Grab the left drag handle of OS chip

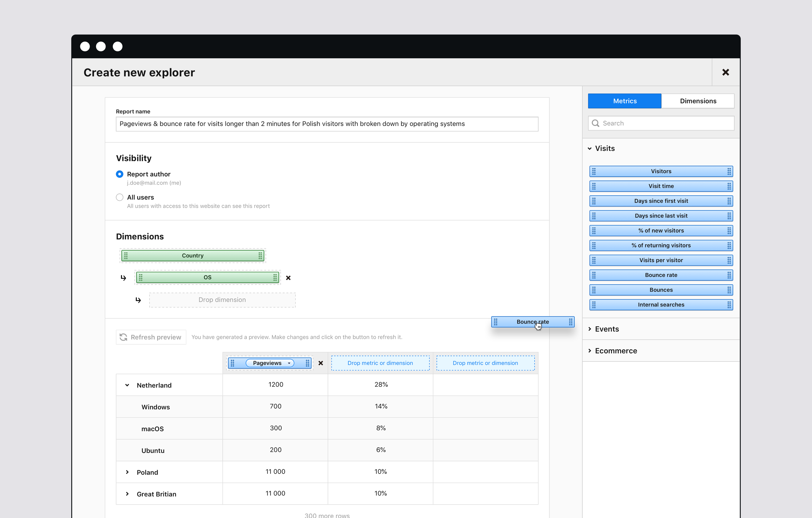pyautogui.click(x=141, y=277)
